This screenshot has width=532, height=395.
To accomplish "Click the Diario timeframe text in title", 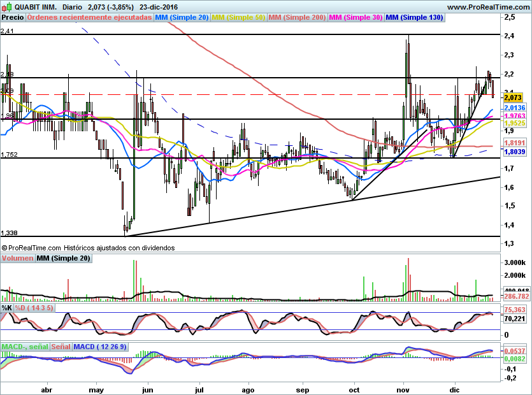I will (x=73, y=6).
